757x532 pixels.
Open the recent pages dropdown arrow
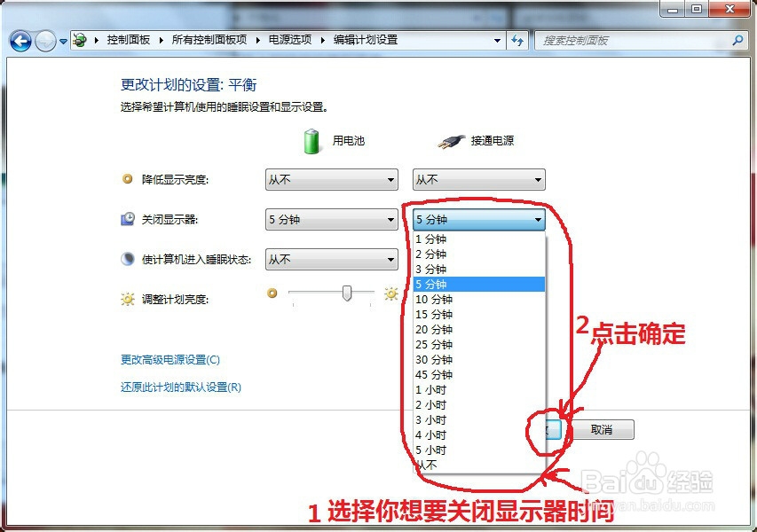(63, 42)
